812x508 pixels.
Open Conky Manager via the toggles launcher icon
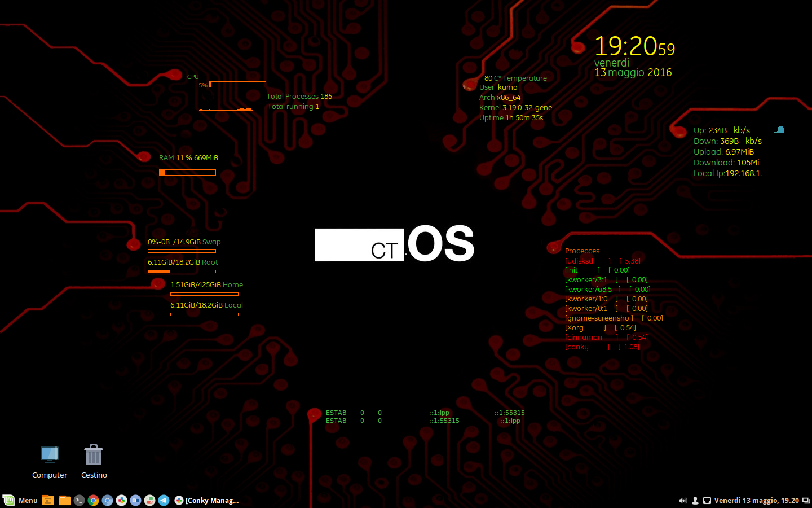[x=149, y=500]
